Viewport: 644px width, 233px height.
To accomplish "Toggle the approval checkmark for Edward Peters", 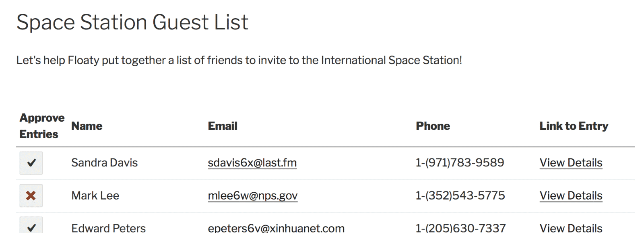I will 31,225.
